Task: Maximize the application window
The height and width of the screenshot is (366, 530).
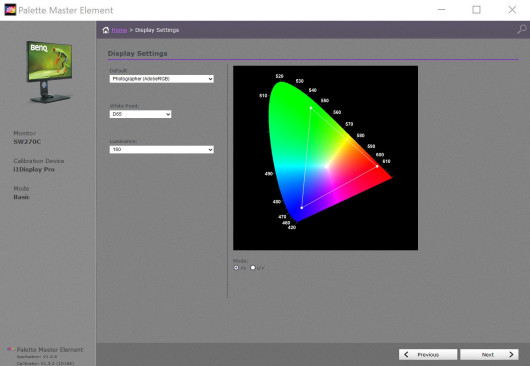Action: point(476,10)
